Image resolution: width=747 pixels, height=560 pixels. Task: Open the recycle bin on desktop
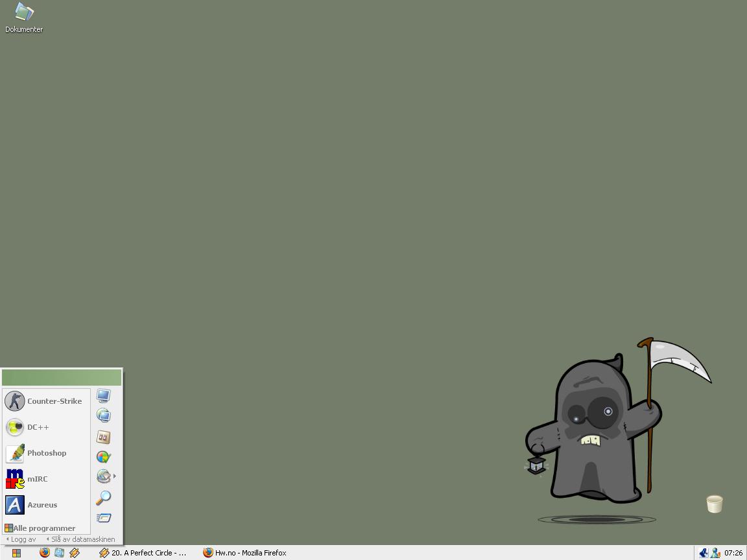pos(714,504)
